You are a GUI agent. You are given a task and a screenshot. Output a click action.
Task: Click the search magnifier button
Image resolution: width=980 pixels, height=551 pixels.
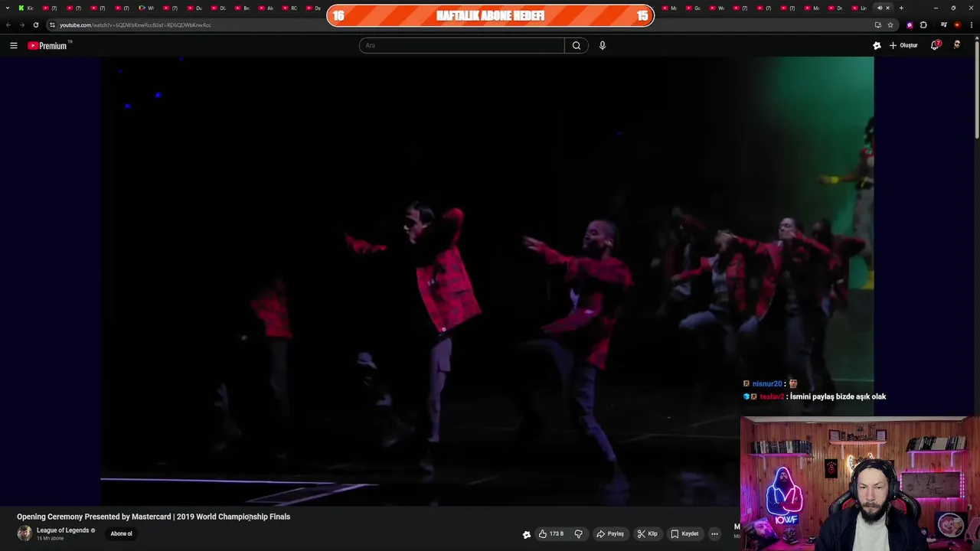(577, 45)
